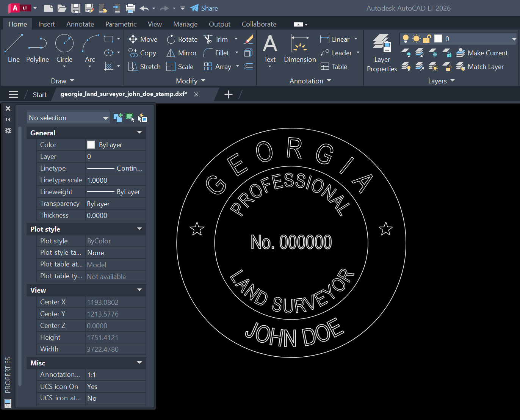Click the Dimension tool
The width and height of the screenshot is (520, 420).
(300, 48)
